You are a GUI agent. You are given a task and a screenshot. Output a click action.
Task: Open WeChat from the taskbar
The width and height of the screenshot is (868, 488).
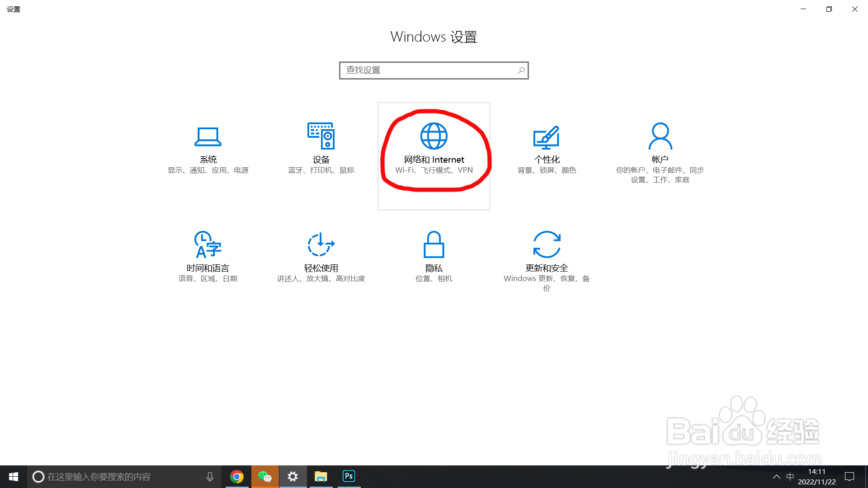click(x=265, y=477)
